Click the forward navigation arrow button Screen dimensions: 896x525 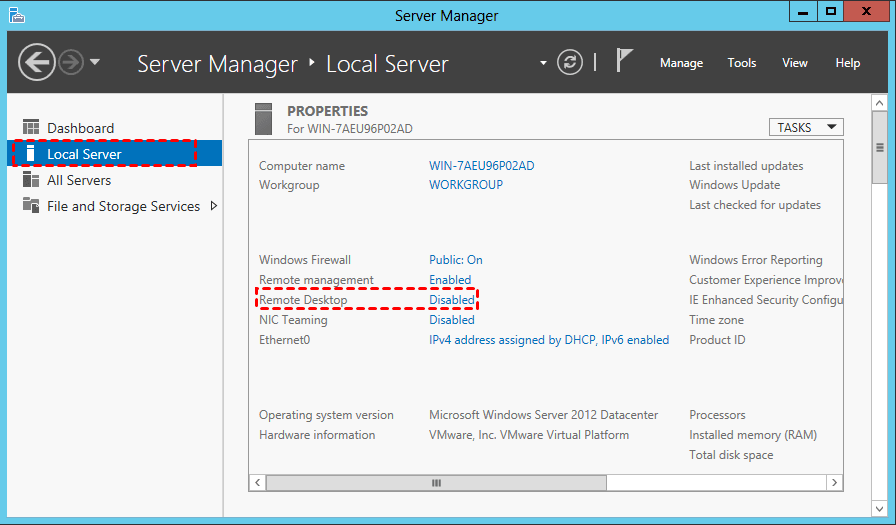click(x=70, y=63)
